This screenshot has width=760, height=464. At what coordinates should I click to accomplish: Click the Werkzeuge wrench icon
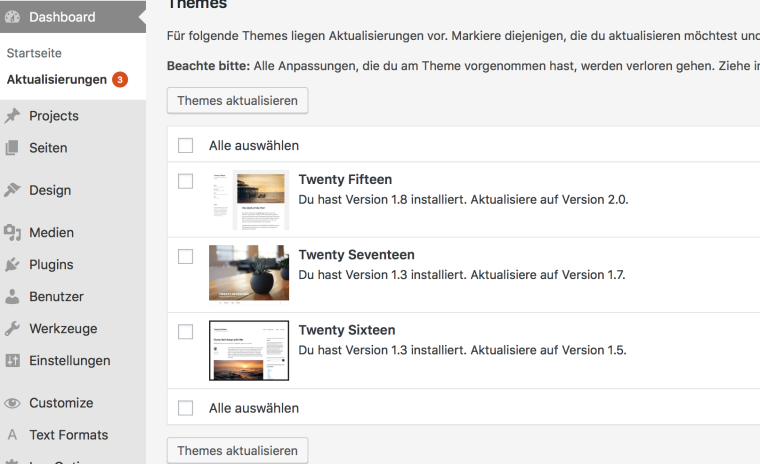13,329
